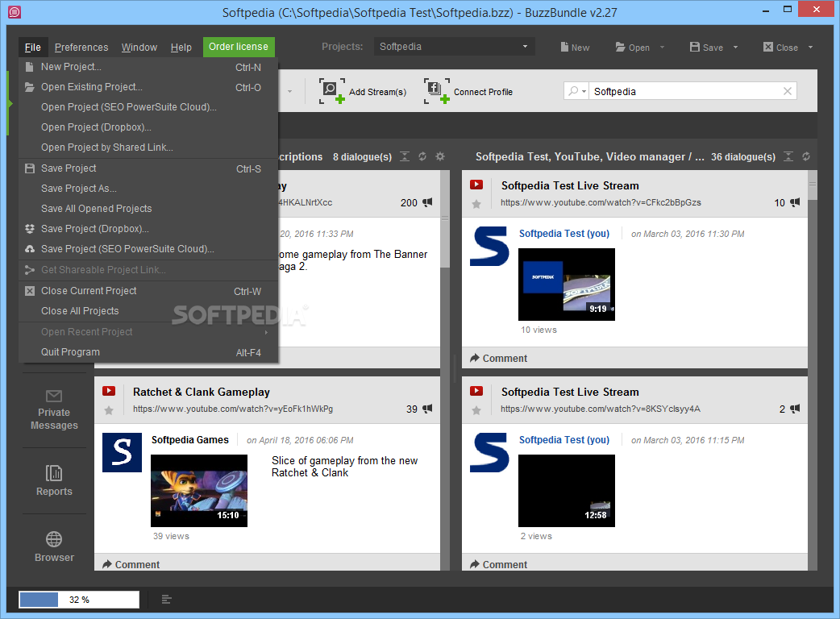Viewport: 840px width, 619px height.
Task: Open settings gear of 8 dialogue(s) stream
Action: [440, 156]
